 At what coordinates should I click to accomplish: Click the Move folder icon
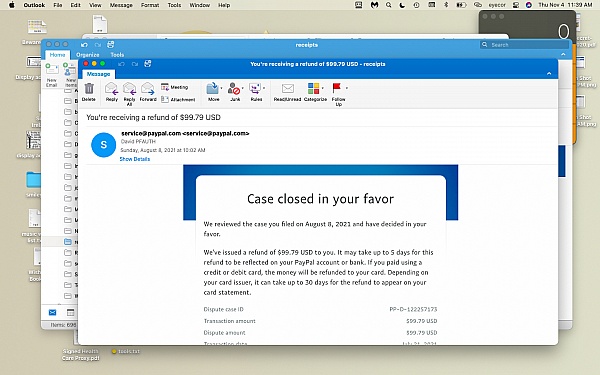tap(212, 88)
